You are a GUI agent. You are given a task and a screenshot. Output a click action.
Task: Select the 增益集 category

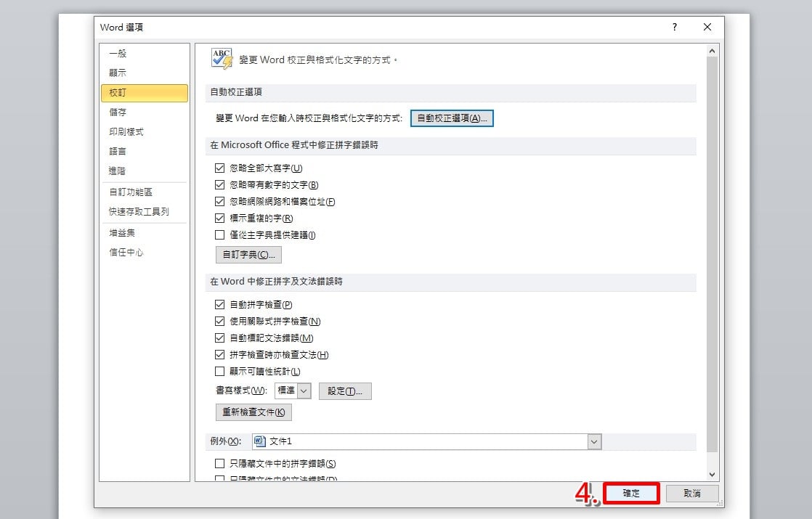pyautogui.click(x=145, y=233)
